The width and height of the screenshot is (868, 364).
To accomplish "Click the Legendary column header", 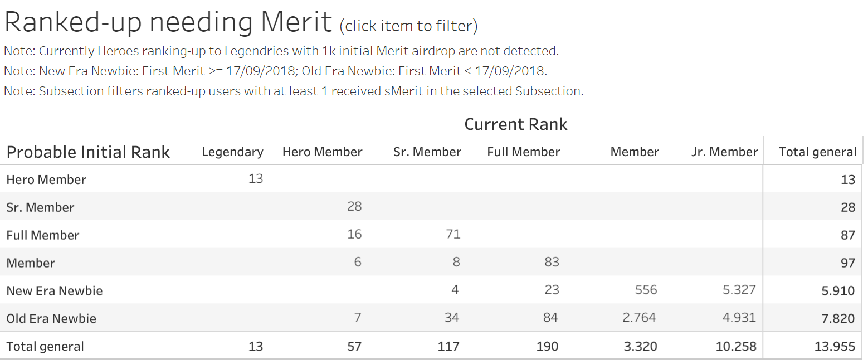I will click(x=232, y=152).
